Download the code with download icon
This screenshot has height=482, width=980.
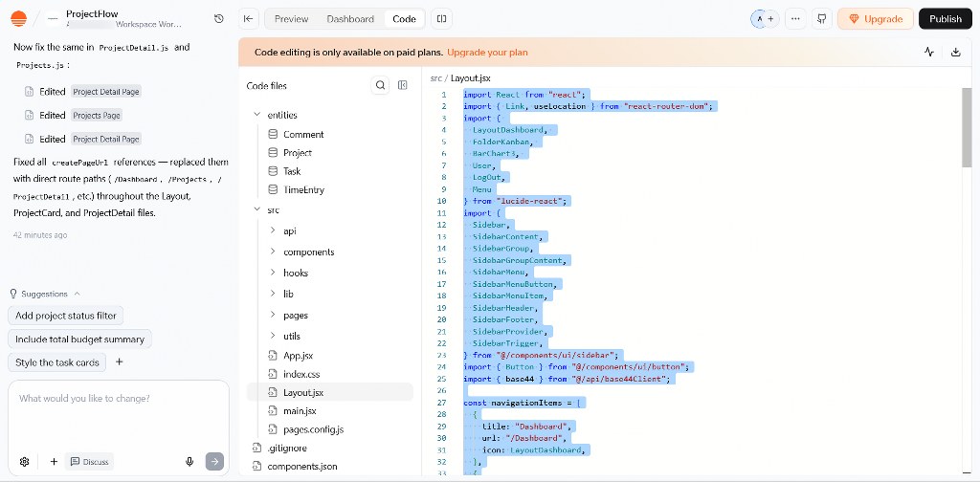coord(956,53)
